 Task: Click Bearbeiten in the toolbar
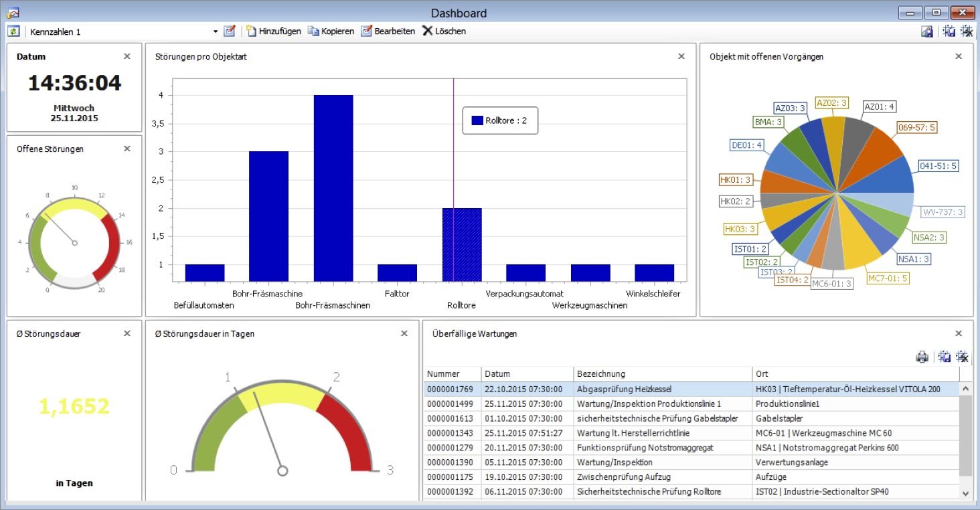pos(388,31)
